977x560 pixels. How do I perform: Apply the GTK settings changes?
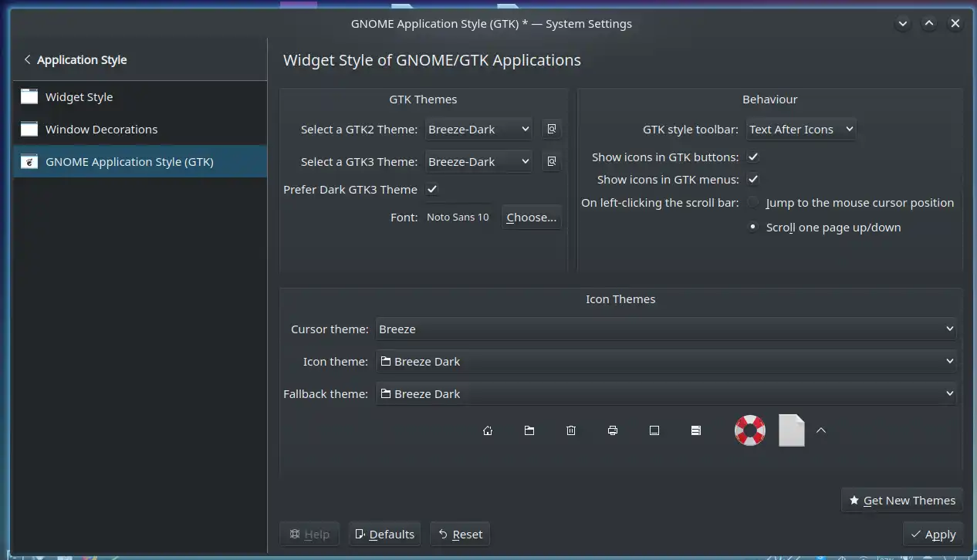(933, 535)
